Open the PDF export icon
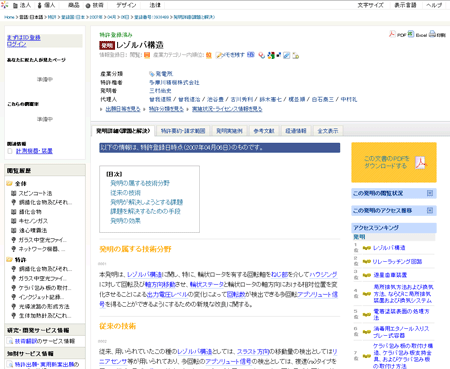Screen dimensions: 450x369 point(392,34)
